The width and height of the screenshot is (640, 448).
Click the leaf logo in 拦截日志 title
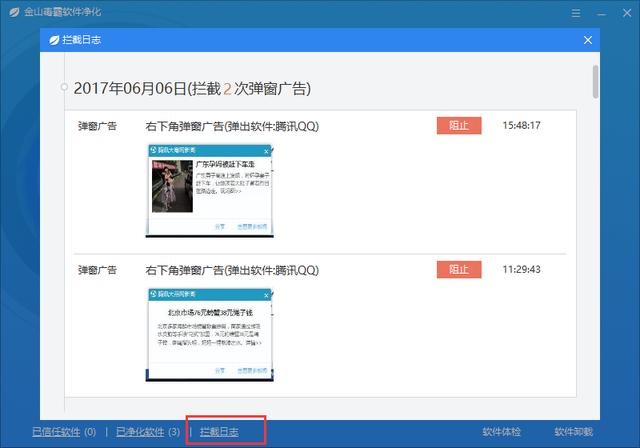click(x=54, y=40)
